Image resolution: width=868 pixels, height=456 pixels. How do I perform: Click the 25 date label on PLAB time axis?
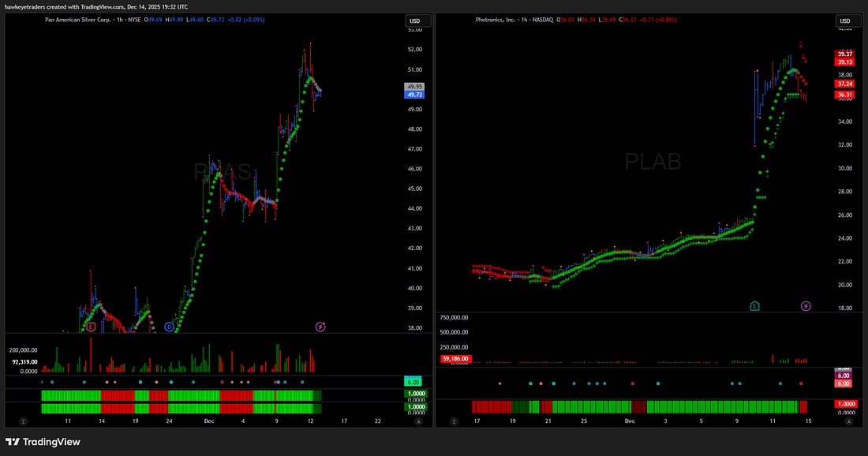click(583, 421)
